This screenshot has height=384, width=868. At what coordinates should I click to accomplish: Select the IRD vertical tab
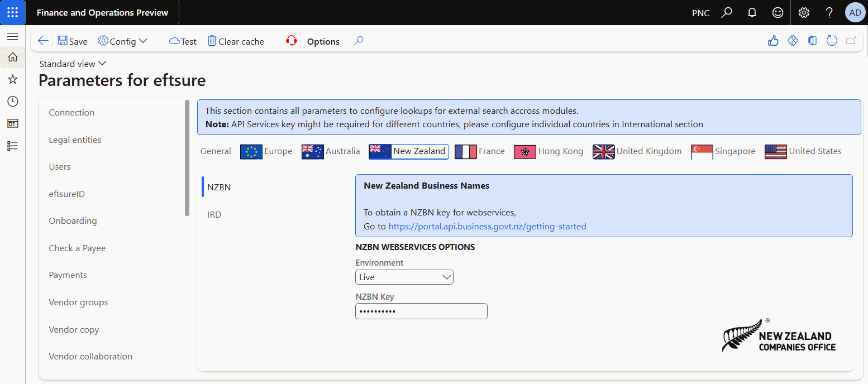coord(214,214)
